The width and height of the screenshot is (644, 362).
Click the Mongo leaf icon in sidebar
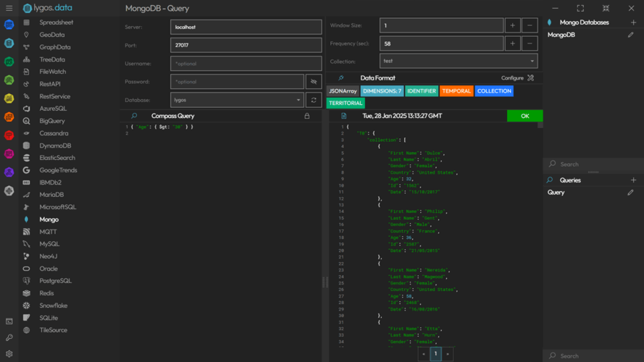pyautogui.click(x=26, y=219)
